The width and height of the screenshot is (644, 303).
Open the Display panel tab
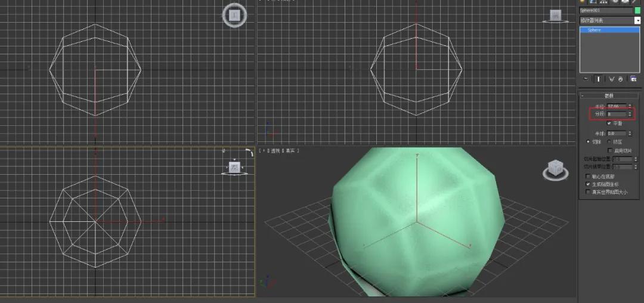[626, 2]
